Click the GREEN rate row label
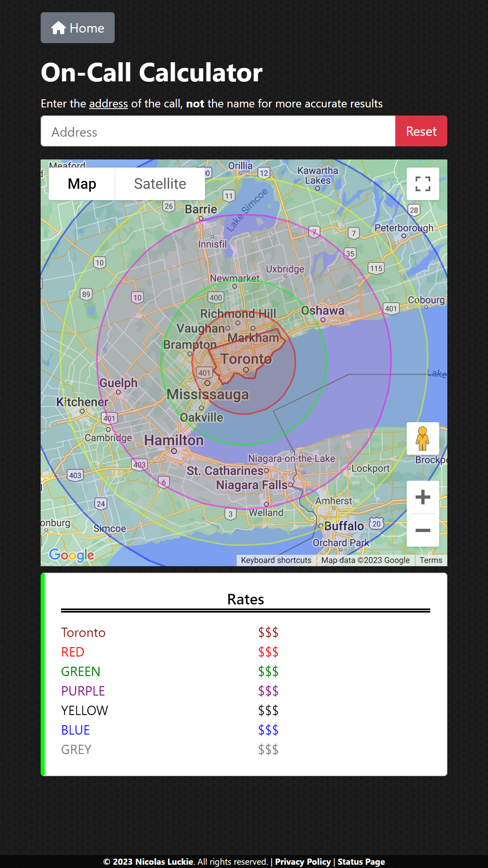The height and width of the screenshot is (868, 488). tap(81, 672)
